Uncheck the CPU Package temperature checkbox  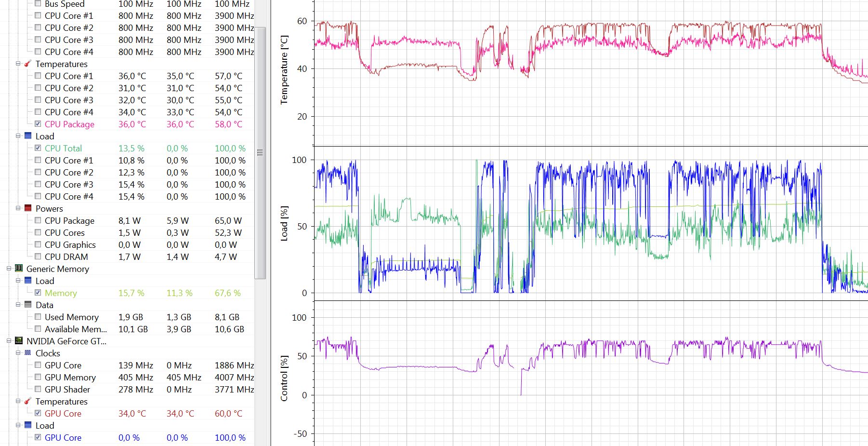pyautogui.click(x=38, y=124)
